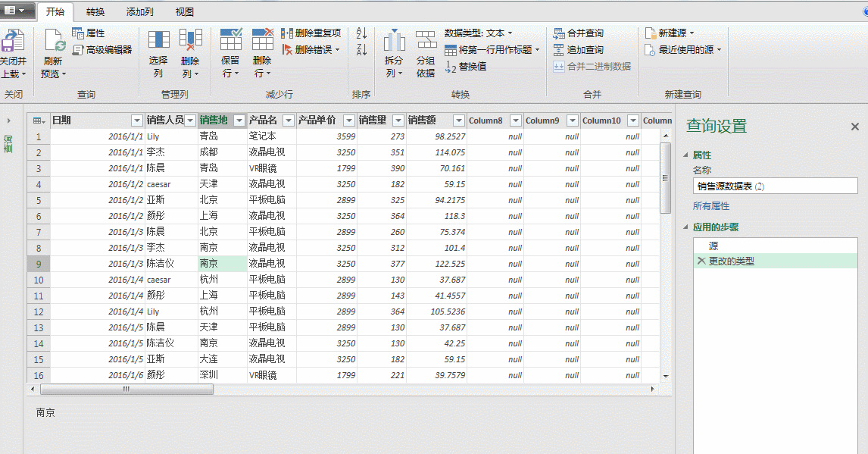Switch to the 转换 ribbon tab

click(96, 12)
